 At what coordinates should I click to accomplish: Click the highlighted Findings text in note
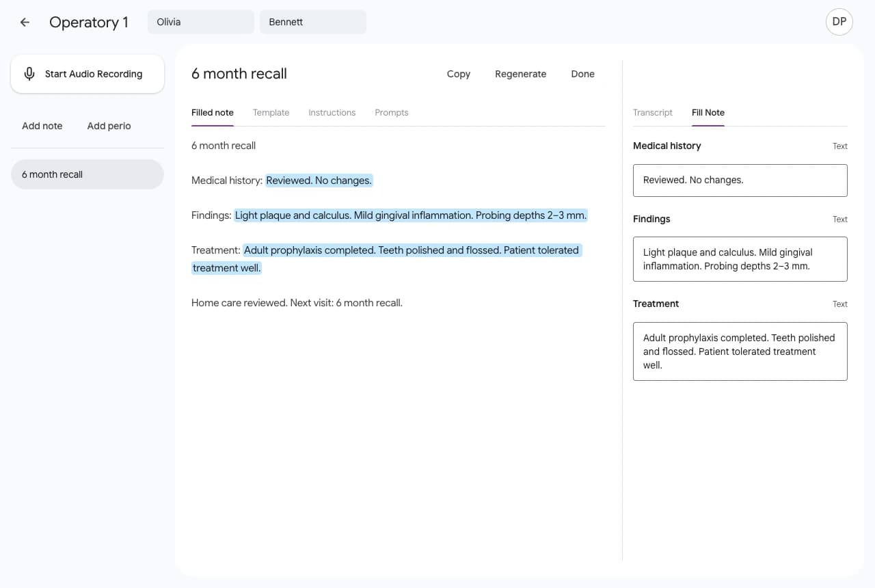pyautogui.click(x=411, y=215)
